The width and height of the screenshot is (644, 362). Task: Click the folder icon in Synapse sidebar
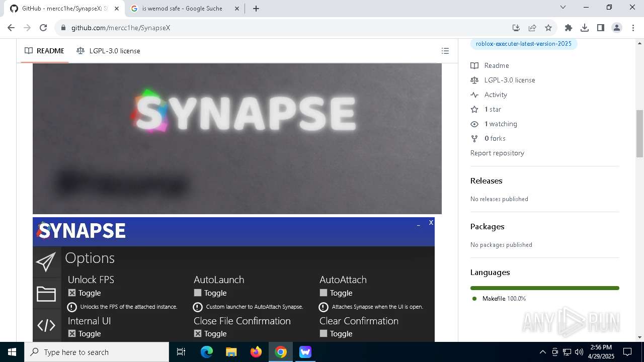click(46, 294)
